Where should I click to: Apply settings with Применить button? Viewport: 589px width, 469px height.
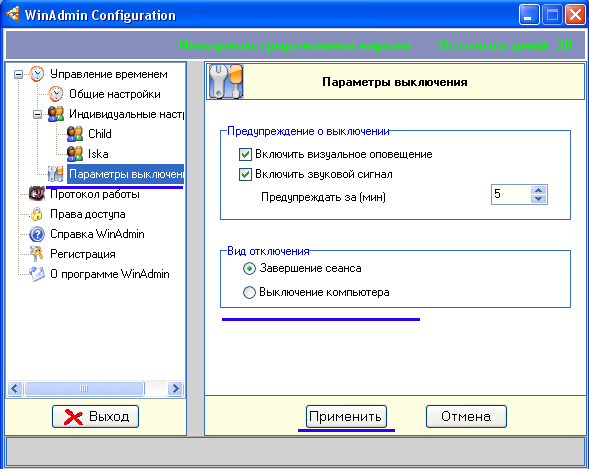point(346,416)
